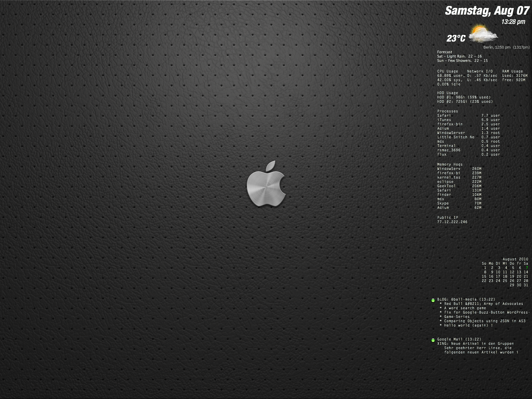Open the 'Hello world (again) !' post
Screen dimensions: 532x399
click(x=468, y=325)
